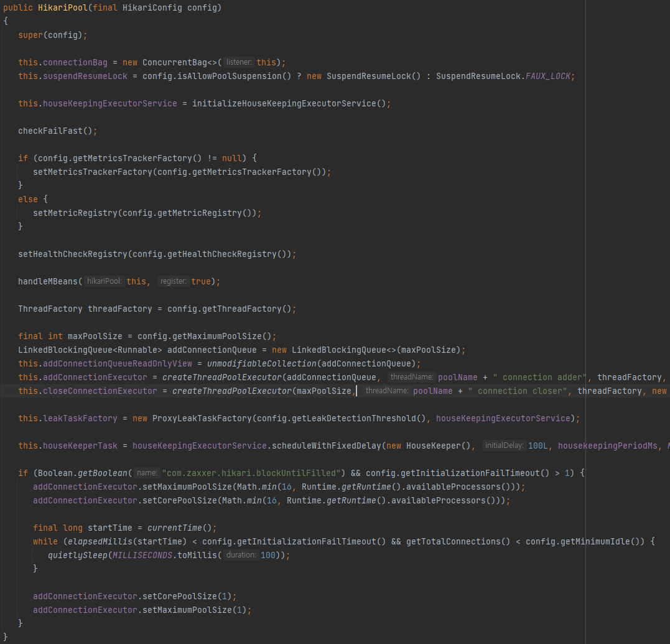The image size is (670, 644).
Task: Click the handleMBeans method call
Action: [x=48, y=281]
